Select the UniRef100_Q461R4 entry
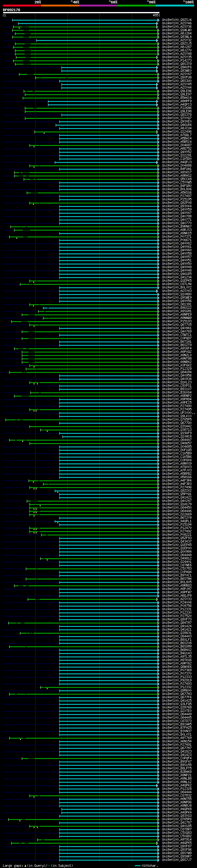This screenshot has height=868, width=197. point(177,125)
